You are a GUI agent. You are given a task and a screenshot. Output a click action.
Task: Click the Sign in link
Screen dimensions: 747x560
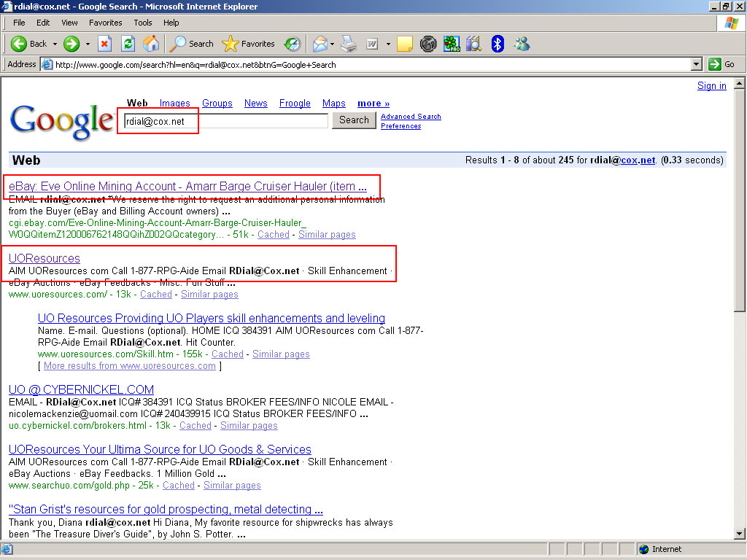tap(712, 86)
